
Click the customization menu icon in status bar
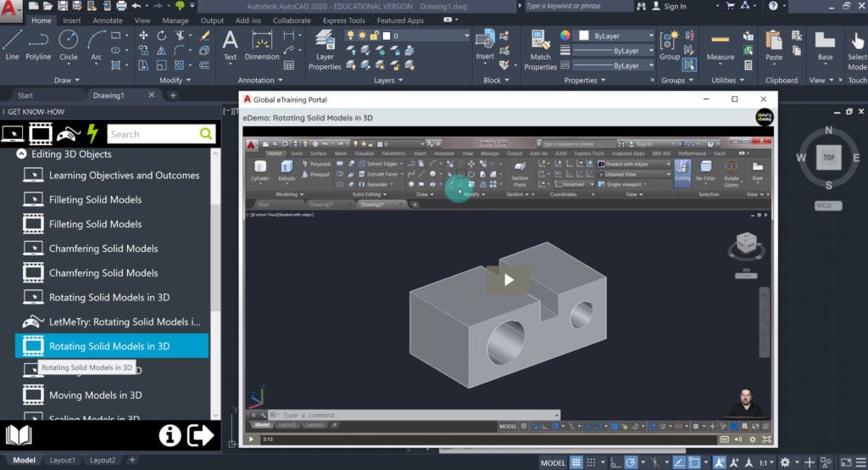pyautogui.click(x=860, y=462)
